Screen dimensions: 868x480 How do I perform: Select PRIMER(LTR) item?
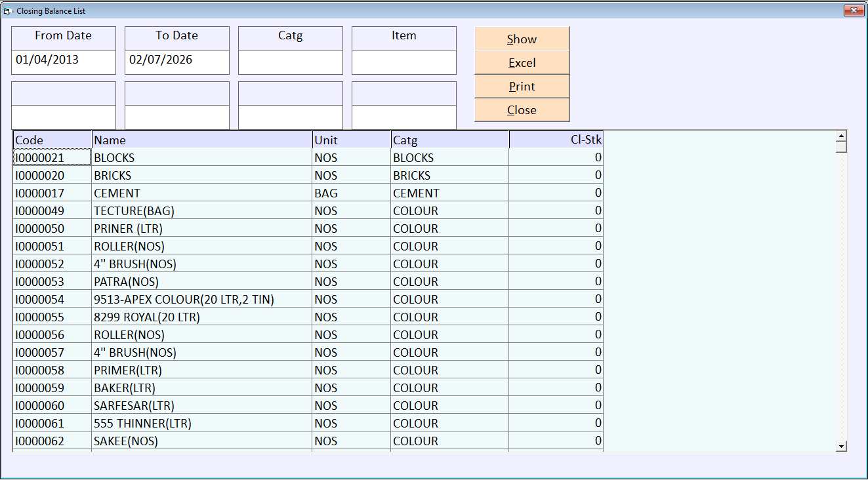pos(202,370)
